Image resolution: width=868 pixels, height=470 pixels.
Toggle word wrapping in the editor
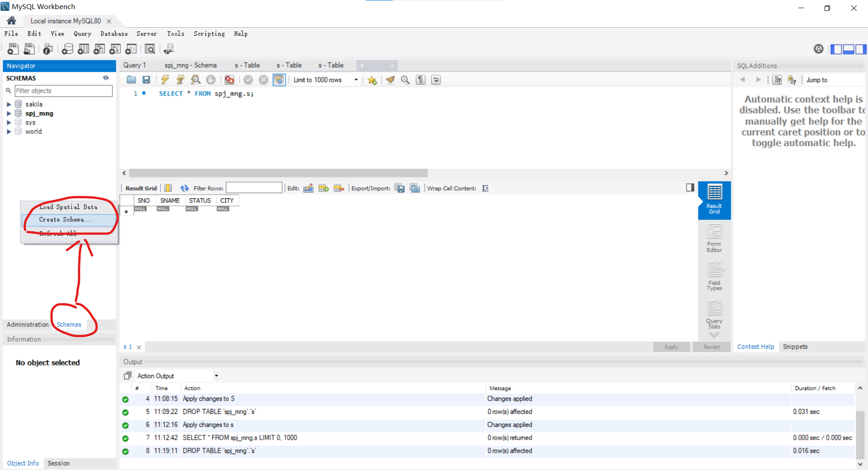pos(436,80)
